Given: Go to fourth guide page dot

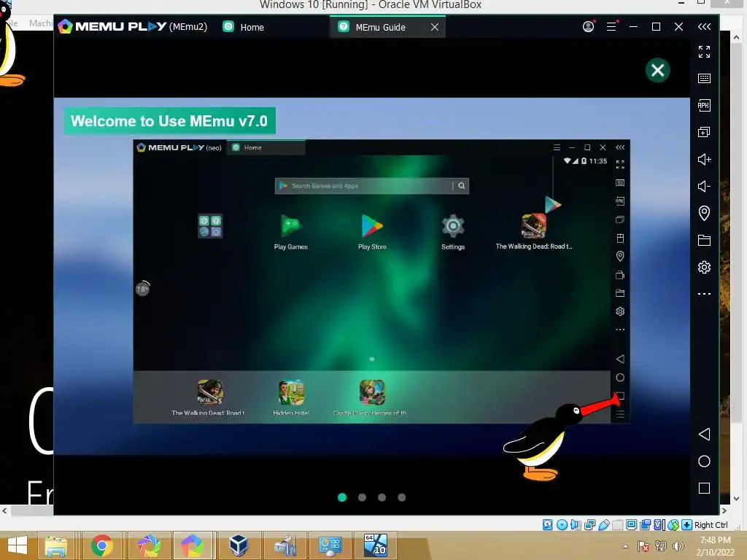Looking at the screenshot, I should click(402, 497).
